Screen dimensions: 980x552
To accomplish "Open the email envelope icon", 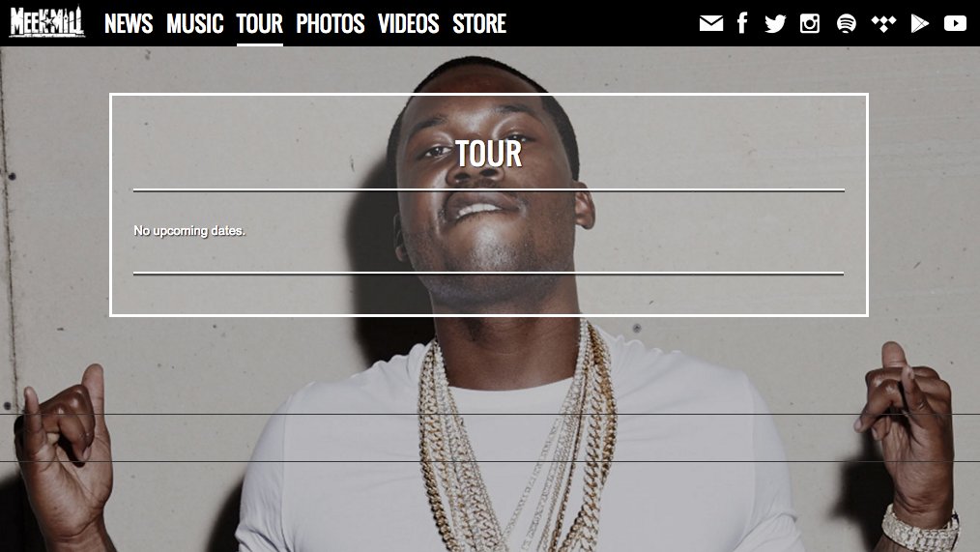I will (711, 24).
